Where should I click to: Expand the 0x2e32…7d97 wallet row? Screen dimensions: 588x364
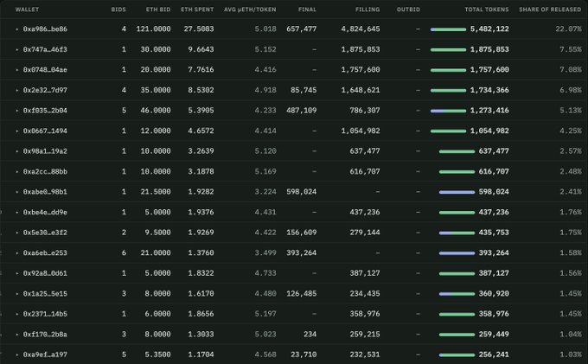(17, 90)
